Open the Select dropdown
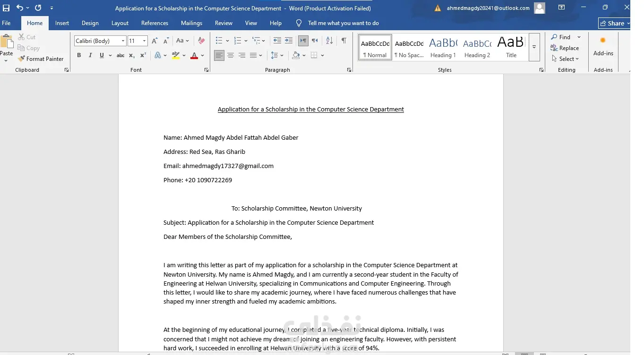 [565, 59]
